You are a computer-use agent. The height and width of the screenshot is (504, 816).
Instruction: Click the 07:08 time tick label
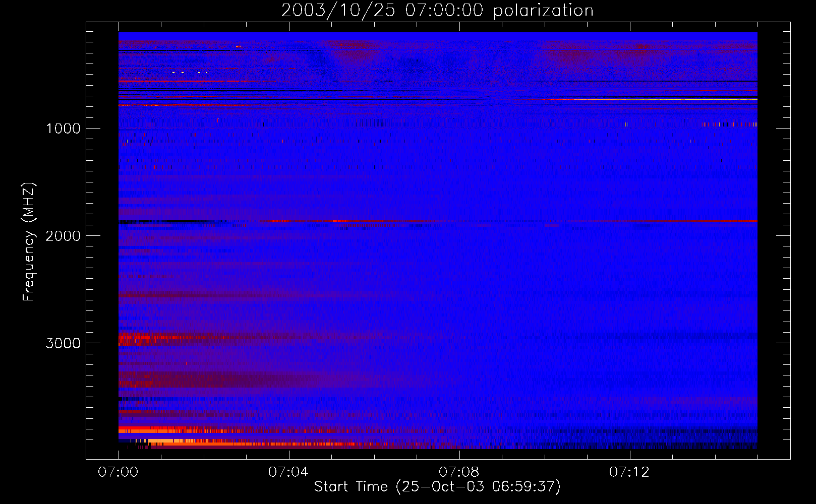(459, 472)
